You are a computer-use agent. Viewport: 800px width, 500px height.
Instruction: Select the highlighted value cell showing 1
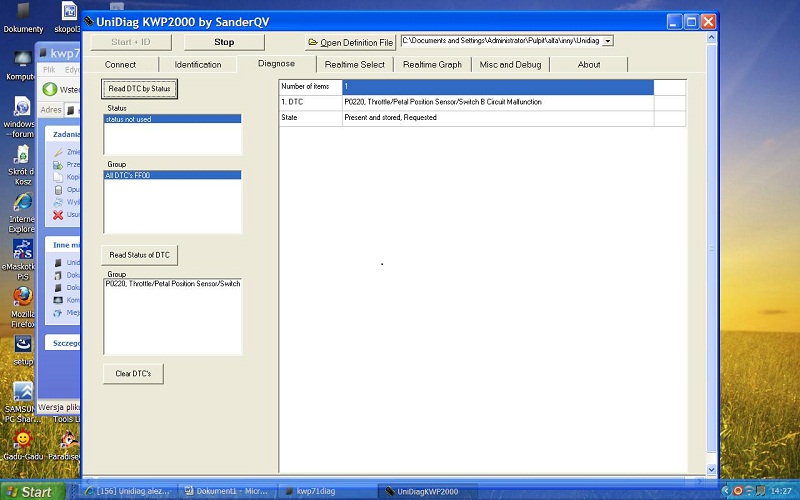498,87
